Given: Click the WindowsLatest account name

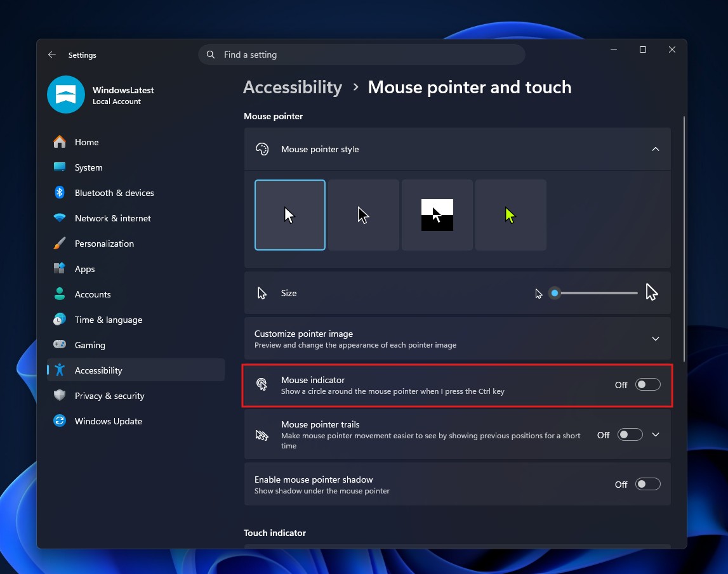Looking at the screenshot, I should 123,90.
